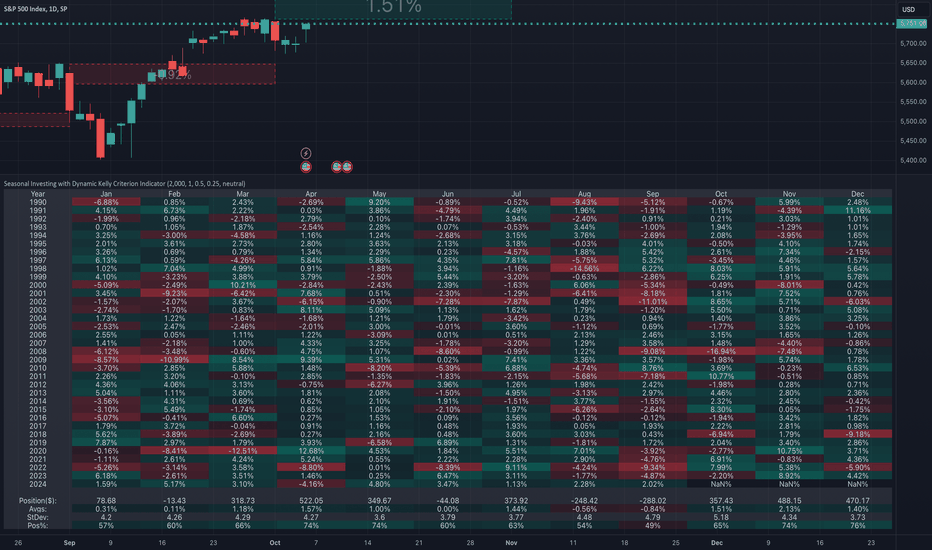Click the 2008 year row label

tap(38, 351)
